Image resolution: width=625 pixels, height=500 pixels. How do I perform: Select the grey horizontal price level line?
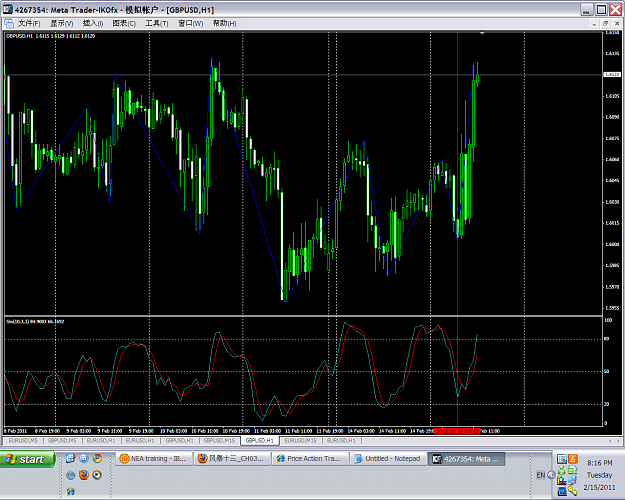click(x=303, y=75)
